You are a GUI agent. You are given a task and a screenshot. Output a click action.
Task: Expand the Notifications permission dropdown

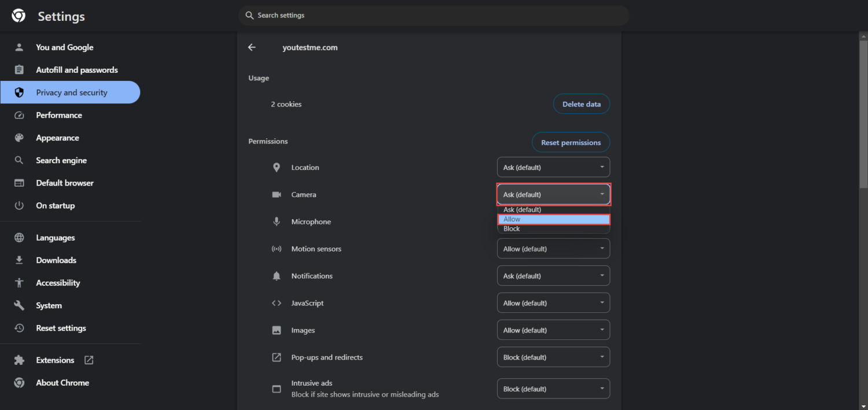[553, 276]
